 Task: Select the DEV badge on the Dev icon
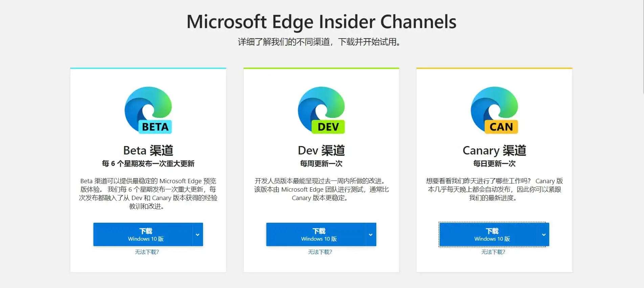click(329, 127)
